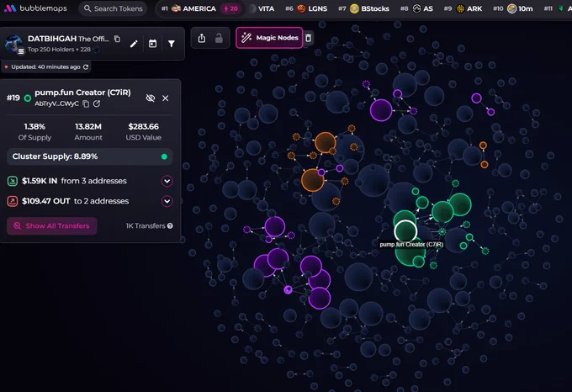Open the #1 AMERICA trending token
This screenshot has width=572, height=392.
coord(188,8)
